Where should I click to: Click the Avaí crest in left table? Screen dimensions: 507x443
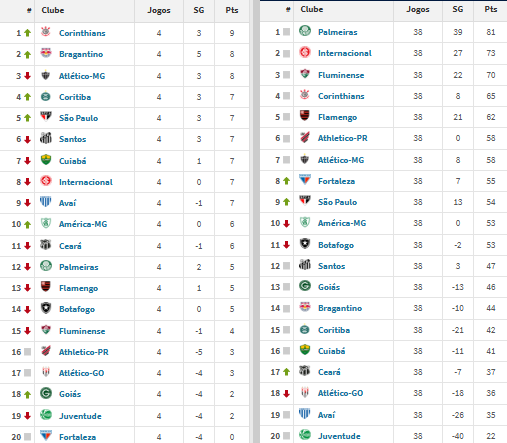tap(46, 202)
